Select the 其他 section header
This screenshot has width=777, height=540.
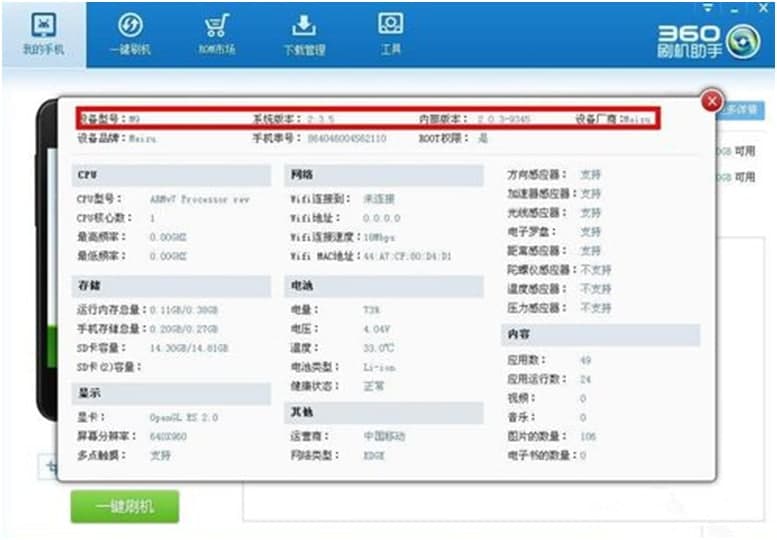pos(384,412)
